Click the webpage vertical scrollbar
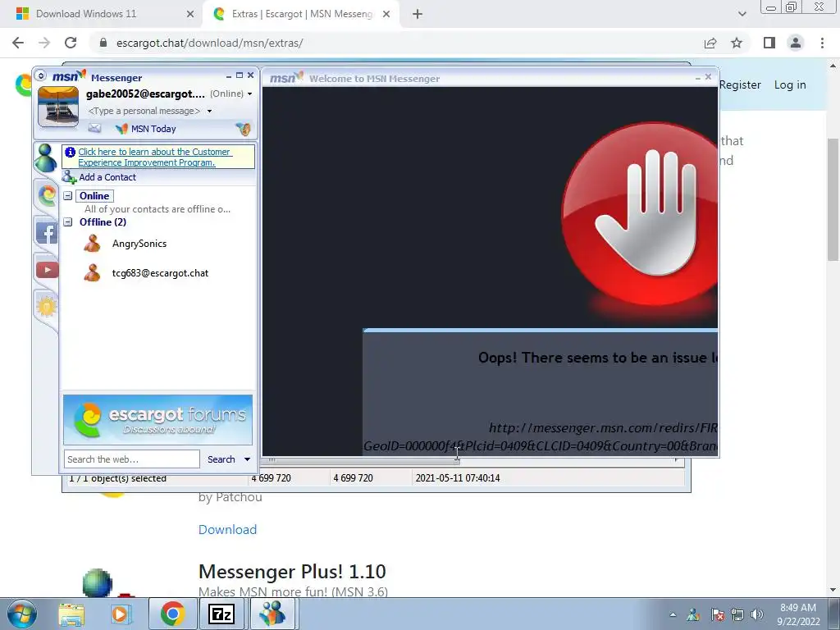 (833, 199)
